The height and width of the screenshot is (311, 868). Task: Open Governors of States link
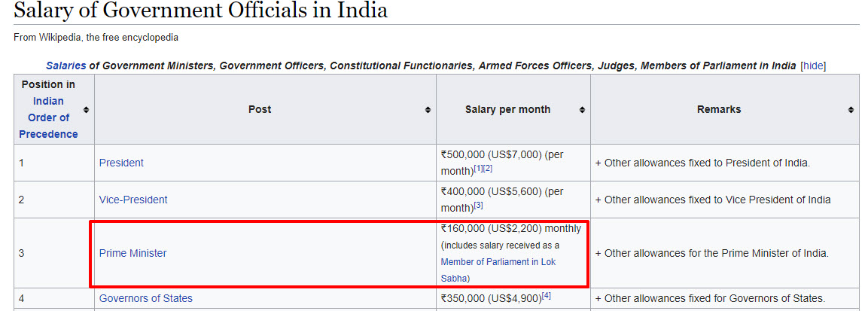tap(145, 298)
